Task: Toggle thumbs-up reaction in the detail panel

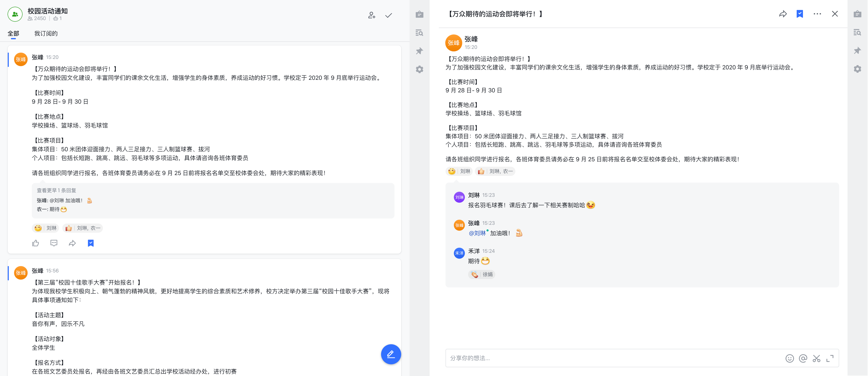Action: click(495, 171)
